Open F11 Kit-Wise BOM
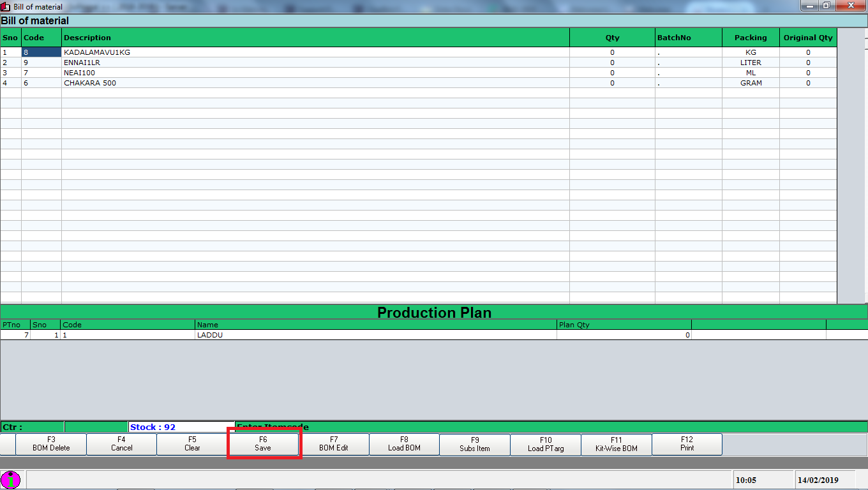Image resolution: width=868 pixels, height=490 pixels. pos(617,444)
